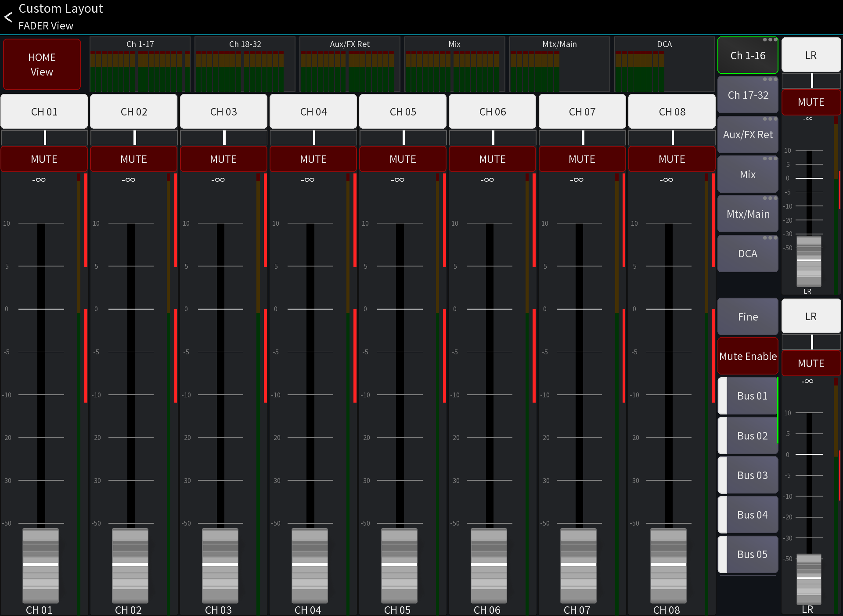Image resolution: width=843 pixels, height=616 pixels.
Task: Select the CH 07 channel name button
Action: pos(582,112)
